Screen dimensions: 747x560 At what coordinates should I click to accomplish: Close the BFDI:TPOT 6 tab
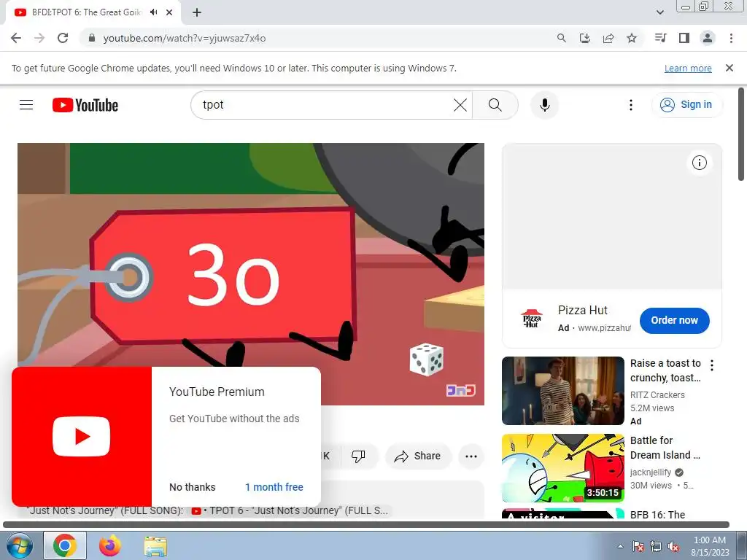(169, 12)
